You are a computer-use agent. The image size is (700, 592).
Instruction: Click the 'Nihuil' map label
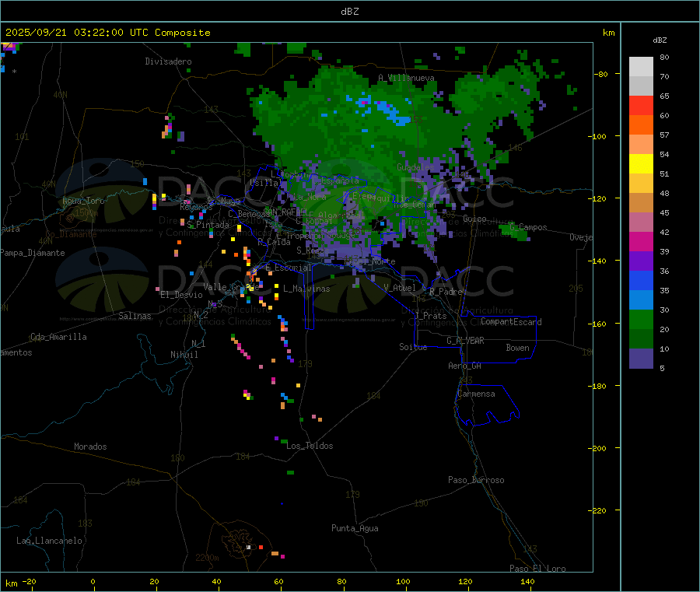184,355
